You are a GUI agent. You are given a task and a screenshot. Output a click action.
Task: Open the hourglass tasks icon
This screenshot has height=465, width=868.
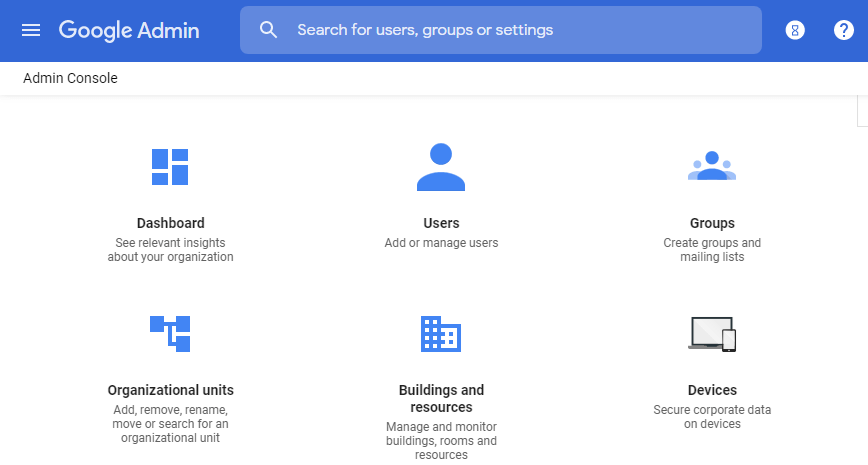pos(795,30)
